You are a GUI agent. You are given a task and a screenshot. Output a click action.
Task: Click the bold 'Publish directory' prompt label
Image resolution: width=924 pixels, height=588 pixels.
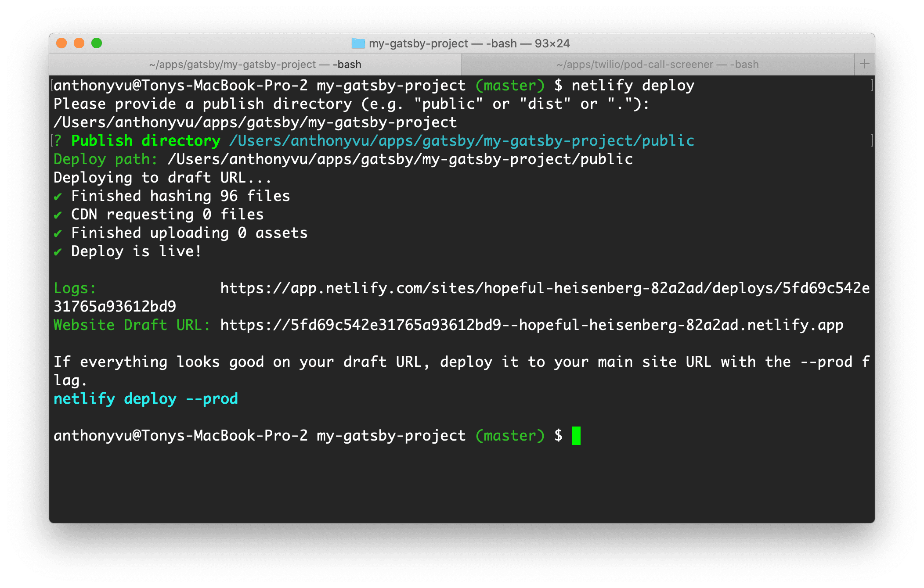pos(146,141)
